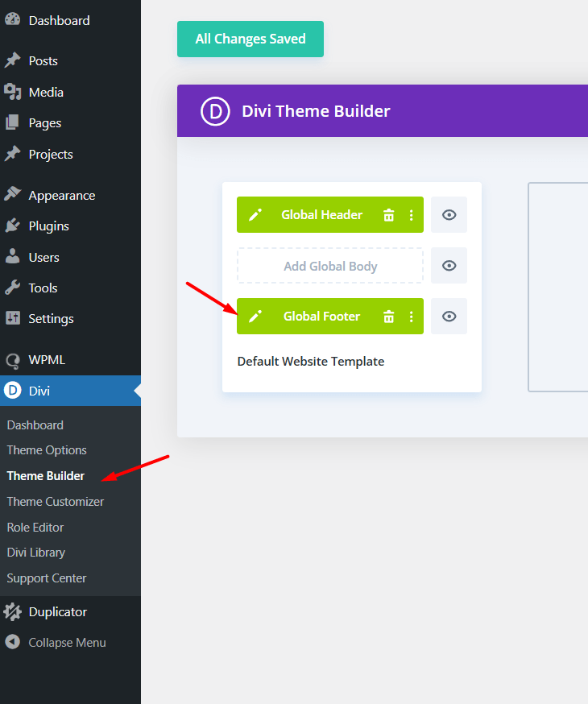Click Collapse Menu text
The image size is (588, 704).
pyautogui.click(x=68, y=643)
